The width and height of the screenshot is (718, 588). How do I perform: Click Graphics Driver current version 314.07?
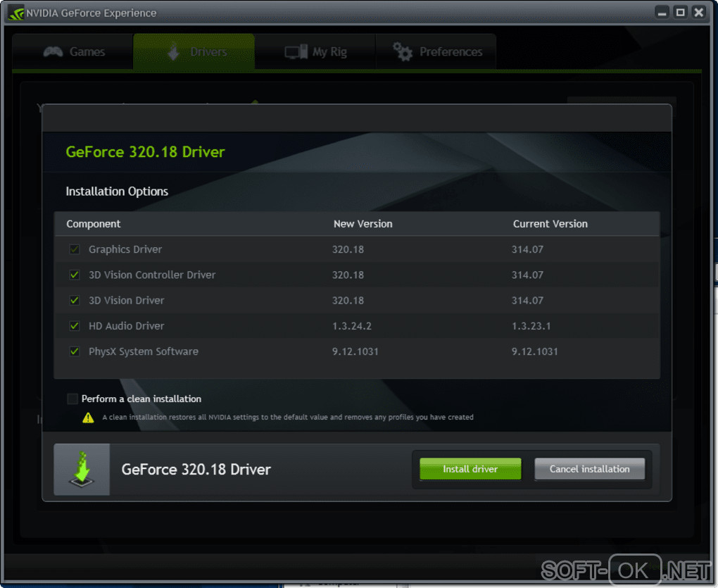tap(527, 249)
